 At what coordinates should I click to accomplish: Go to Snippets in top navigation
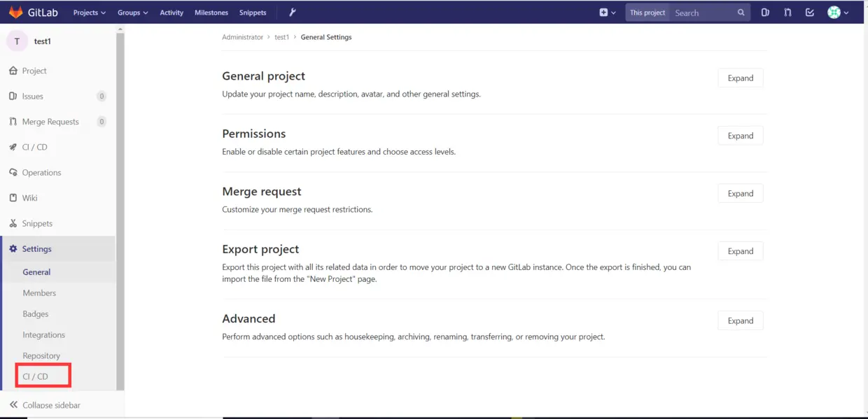253,13
